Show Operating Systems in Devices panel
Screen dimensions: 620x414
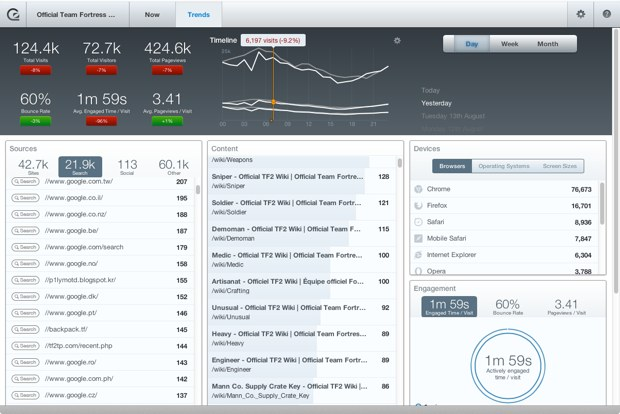click(x=504, y=166)
